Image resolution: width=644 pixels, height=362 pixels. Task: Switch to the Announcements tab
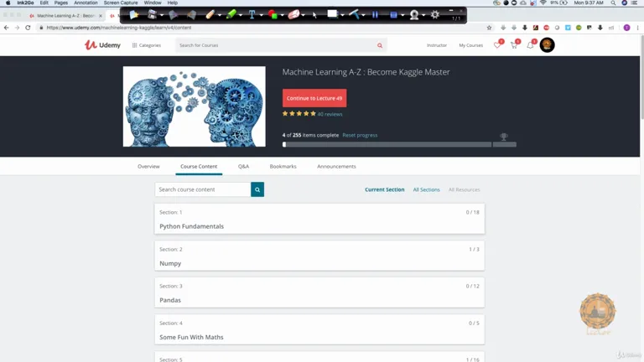[336, 166]
